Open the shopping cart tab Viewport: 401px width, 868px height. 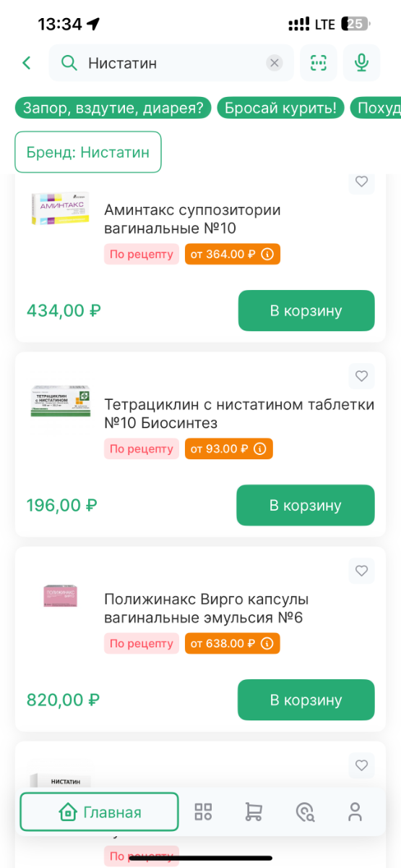254,812
